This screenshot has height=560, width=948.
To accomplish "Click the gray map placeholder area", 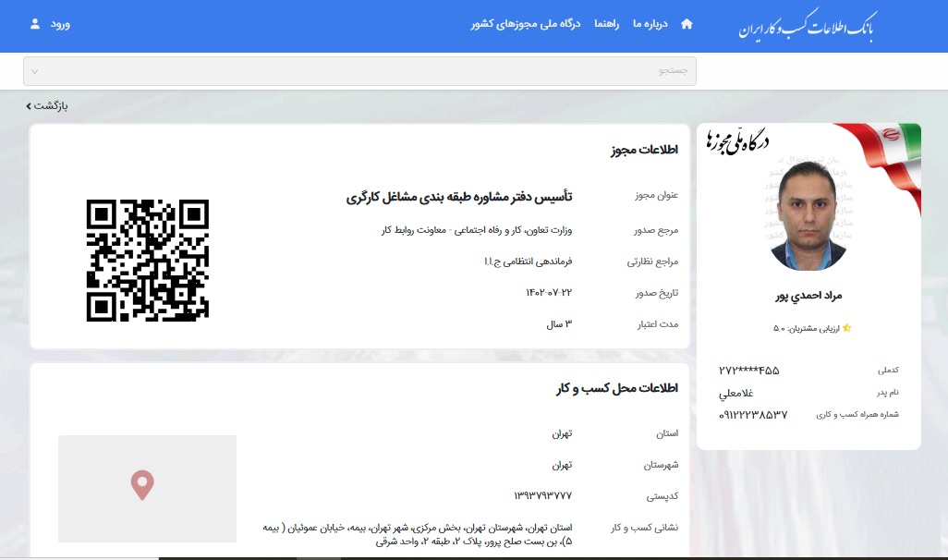I will coord(148,489).
